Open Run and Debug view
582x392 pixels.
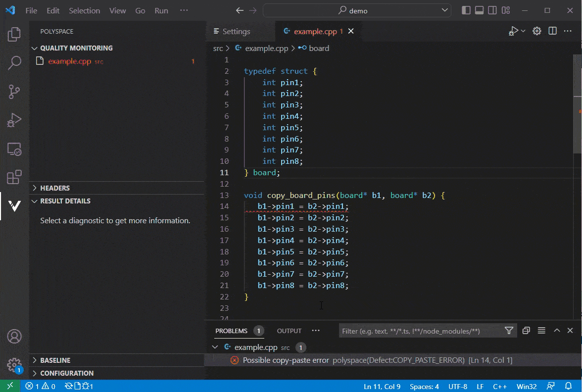pos(14,120)
